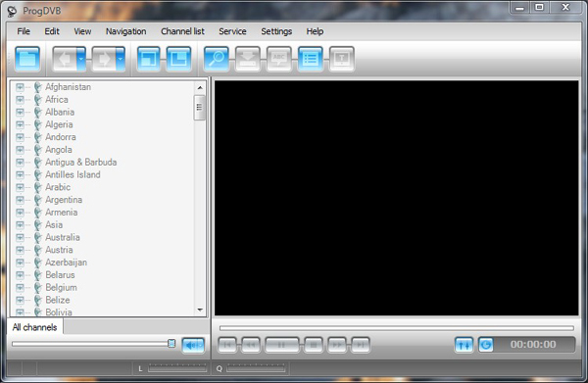This screenshot has height=383, width=588.
Task: Expand the Africa tree node
Action: tap(20, 100)
